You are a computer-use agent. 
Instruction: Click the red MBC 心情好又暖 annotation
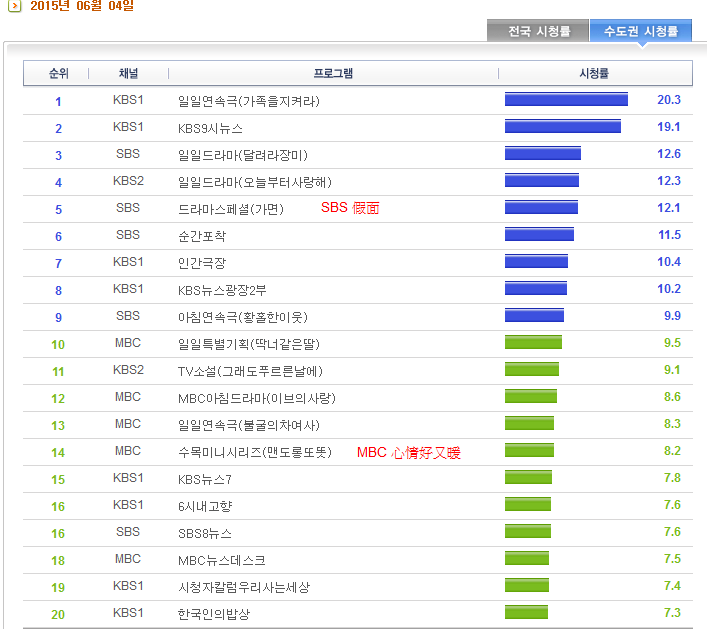click(x=409, y=452)
